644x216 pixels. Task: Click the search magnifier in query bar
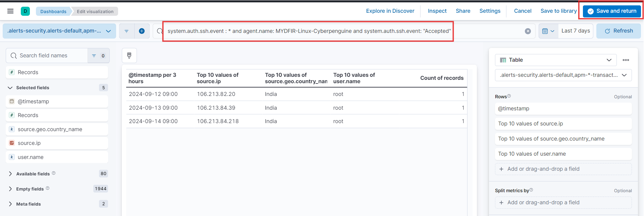tap(159, 31)
